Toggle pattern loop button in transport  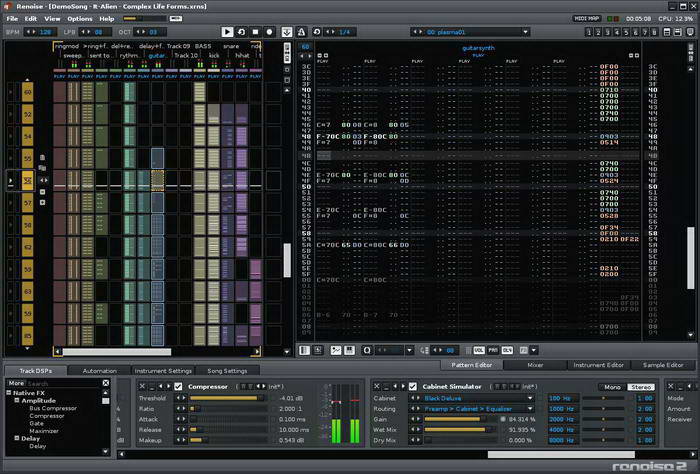click(x=241, y=32)
